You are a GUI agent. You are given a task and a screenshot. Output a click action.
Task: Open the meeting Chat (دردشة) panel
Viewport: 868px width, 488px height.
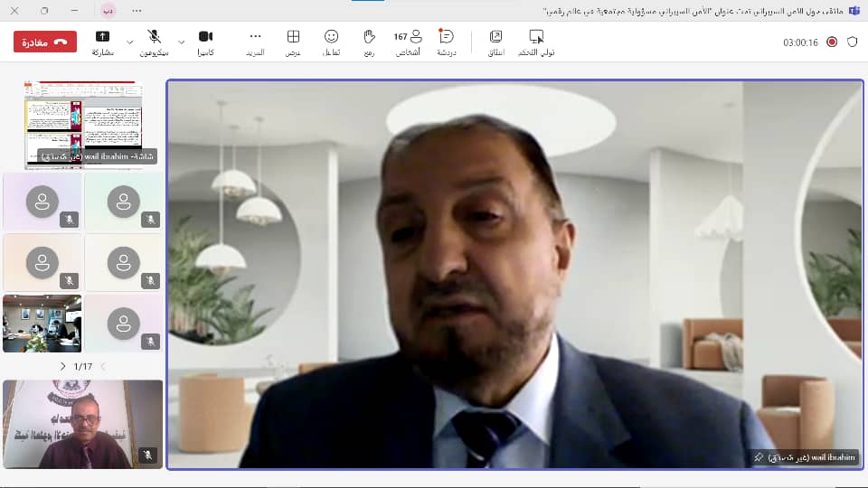point(446,42)
